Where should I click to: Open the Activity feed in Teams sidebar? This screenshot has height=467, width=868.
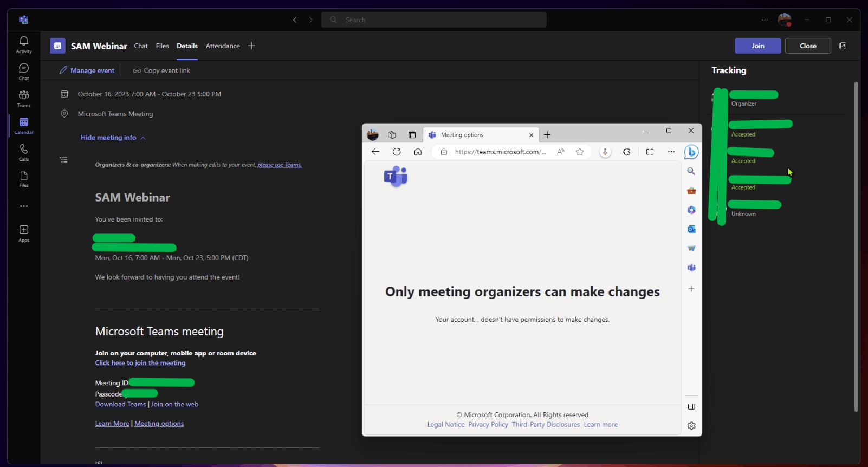(24, 44)
